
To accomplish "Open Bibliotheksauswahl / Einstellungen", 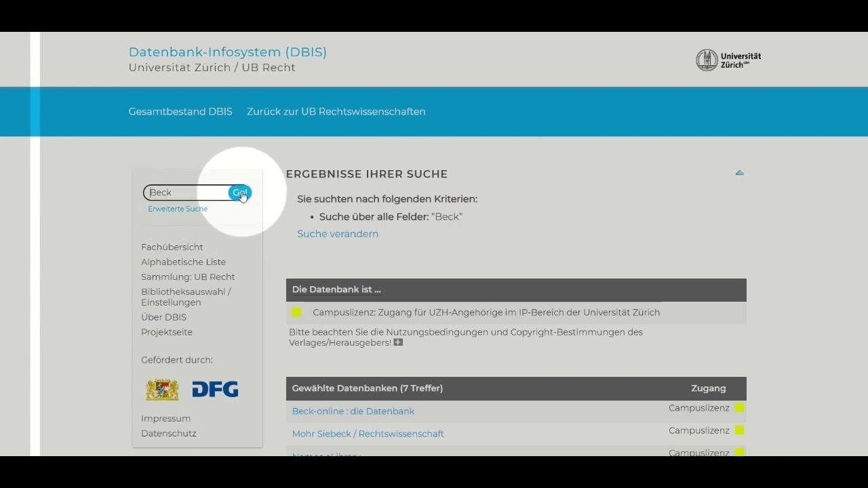I will 186,297.
